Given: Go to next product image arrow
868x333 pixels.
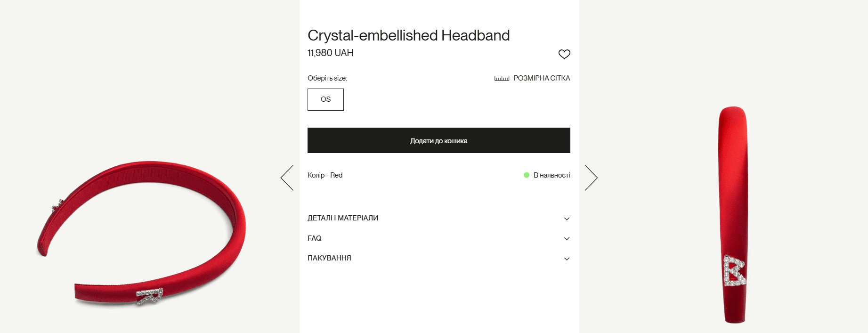Looking at the screenshot, I should 591,178.
